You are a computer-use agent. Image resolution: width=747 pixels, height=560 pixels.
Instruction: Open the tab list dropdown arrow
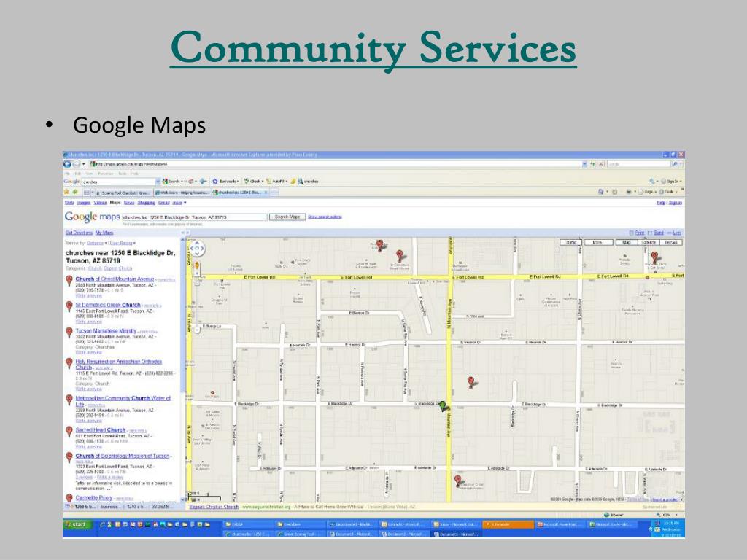point(93,192)
